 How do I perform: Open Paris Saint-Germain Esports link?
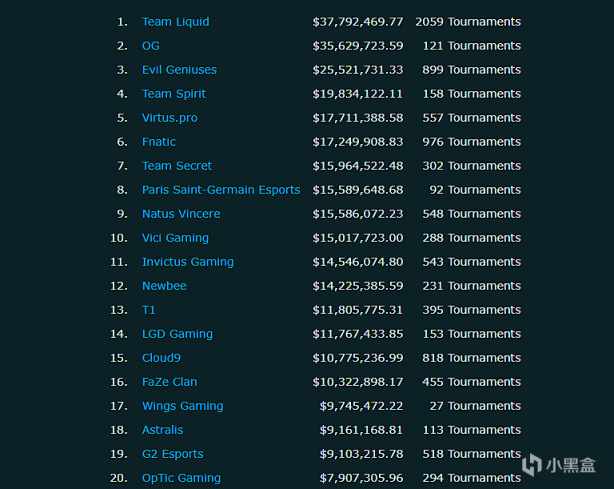click(x=221, y=190)
